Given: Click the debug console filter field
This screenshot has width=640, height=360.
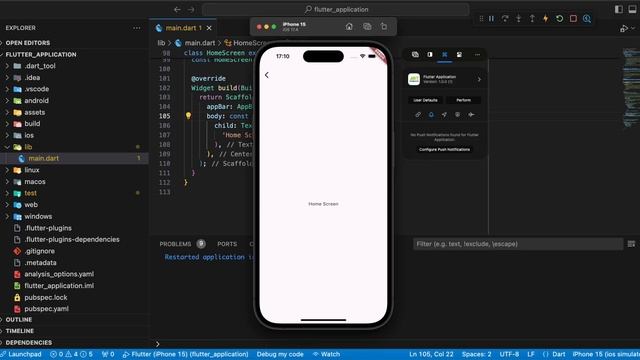Looking at the screenshot, I should coord(518,244).
